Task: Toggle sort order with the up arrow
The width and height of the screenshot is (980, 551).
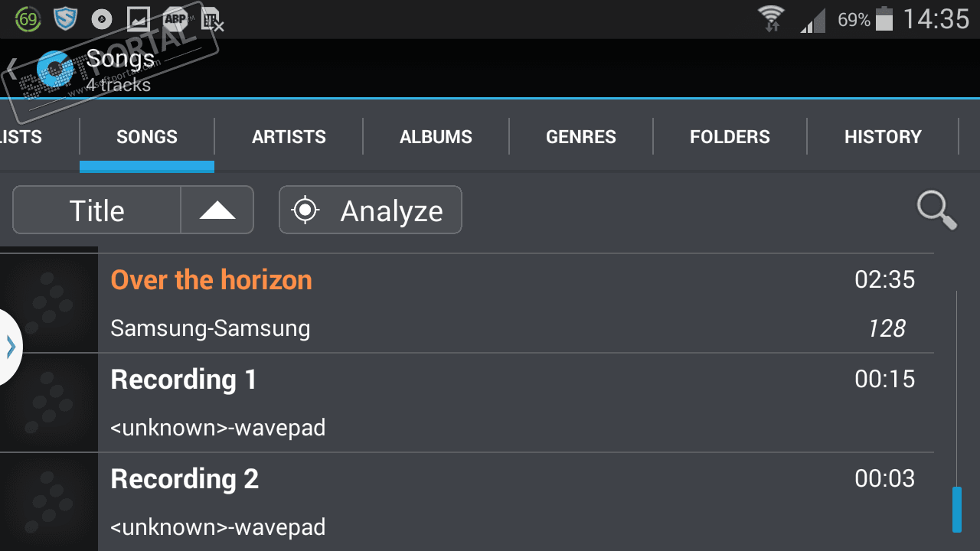Action: 217,210
